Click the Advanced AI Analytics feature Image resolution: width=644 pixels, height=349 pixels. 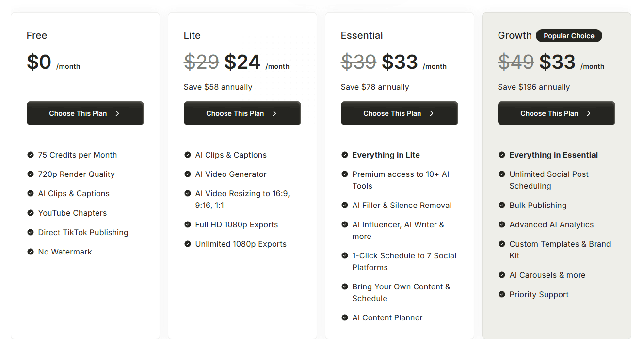tap(551, 225)
